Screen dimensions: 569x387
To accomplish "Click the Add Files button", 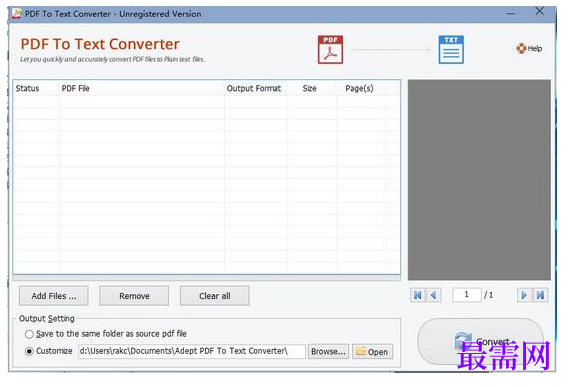I will 54,296.
